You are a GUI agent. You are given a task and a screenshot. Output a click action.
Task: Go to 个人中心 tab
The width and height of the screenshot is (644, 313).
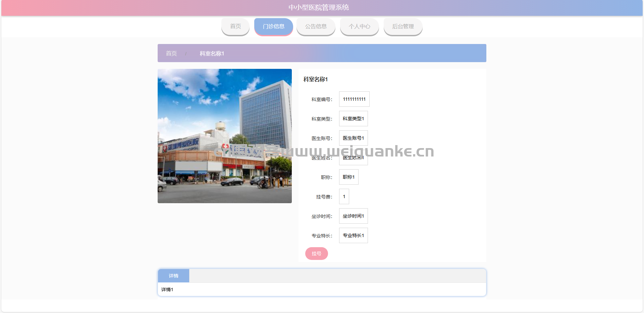[360, 27]
